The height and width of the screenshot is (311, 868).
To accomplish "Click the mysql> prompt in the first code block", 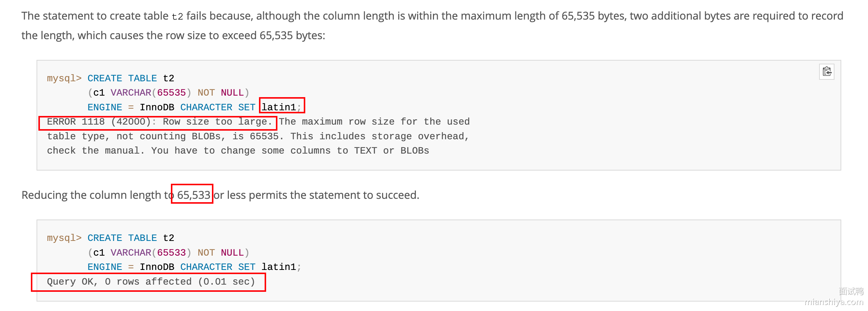I will [x=64, y=78].
